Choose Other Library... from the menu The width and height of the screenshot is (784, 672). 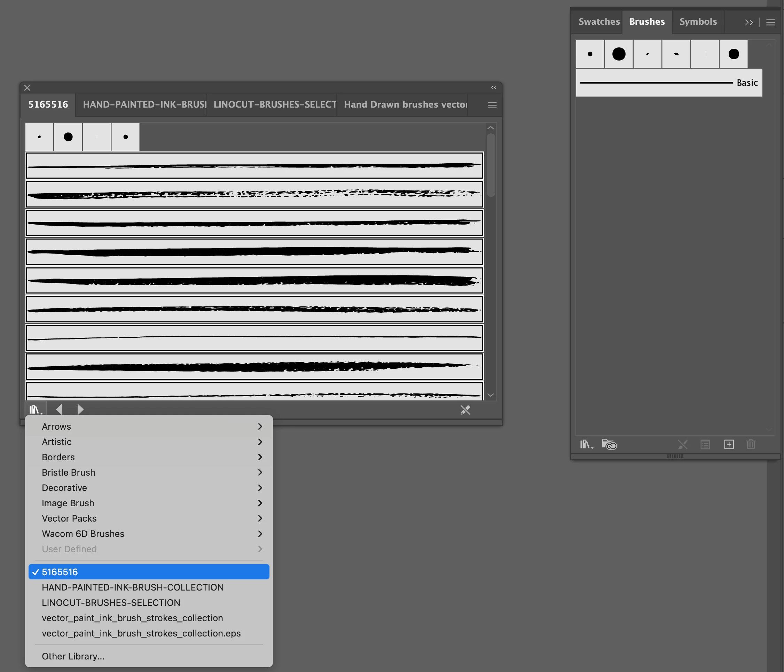(73, 656)
